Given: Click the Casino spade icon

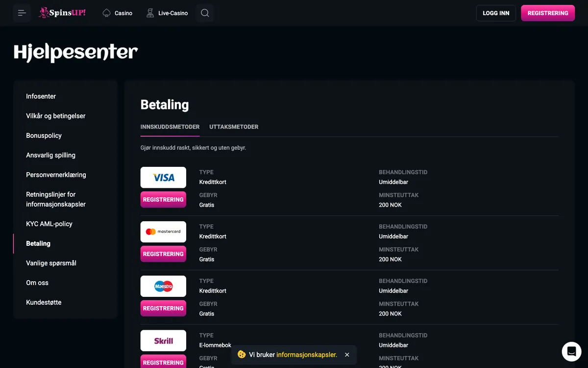Looking at the screenshot, I should (106, 13).
